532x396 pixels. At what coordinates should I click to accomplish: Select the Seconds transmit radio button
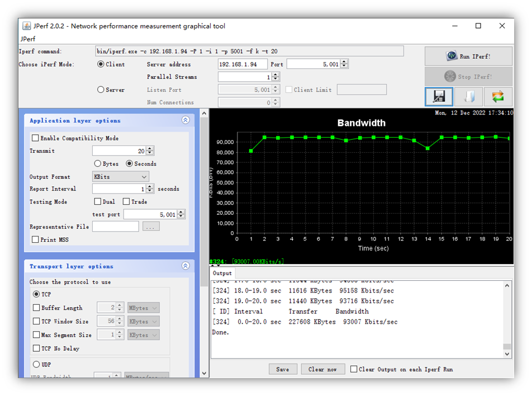[129, 164]
